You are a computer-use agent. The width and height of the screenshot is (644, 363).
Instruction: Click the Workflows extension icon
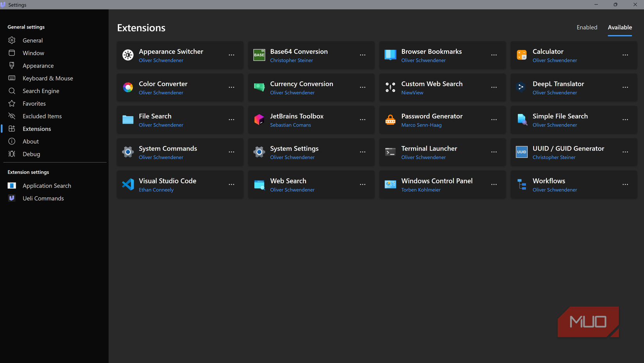521,184
